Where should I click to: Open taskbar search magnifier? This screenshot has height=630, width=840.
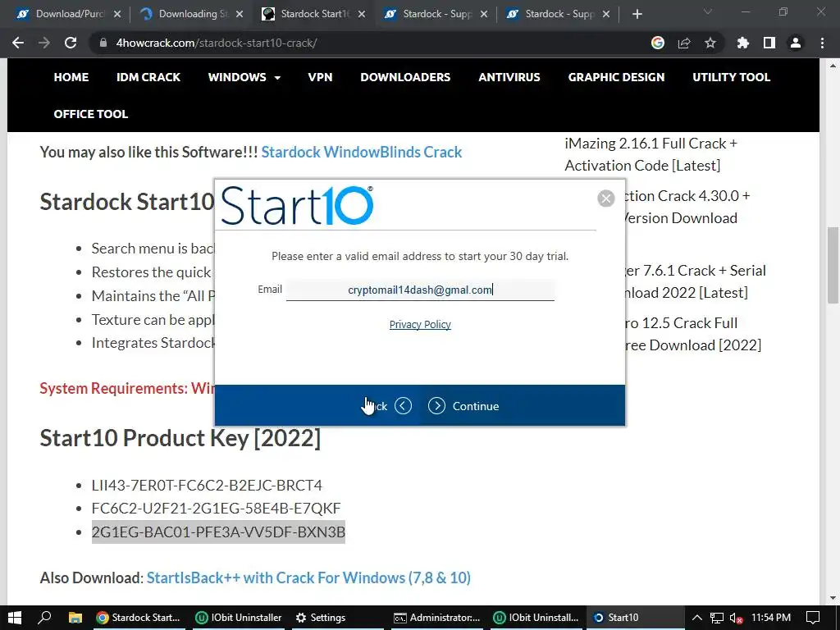point(44,618)
